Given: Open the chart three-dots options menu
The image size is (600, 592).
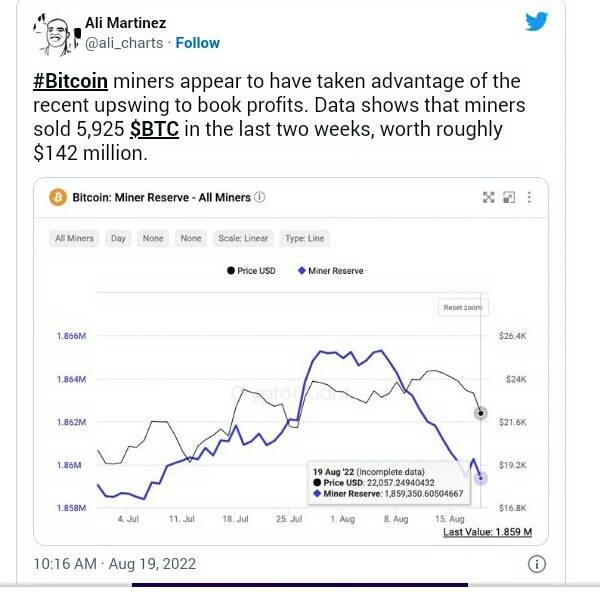Looking at the screenshot, I should tap(529, 197).
